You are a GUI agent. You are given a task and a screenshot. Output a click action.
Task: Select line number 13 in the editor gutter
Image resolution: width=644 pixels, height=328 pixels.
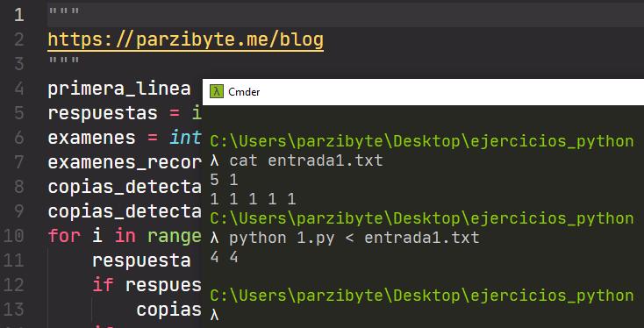[x=14, y=310]
